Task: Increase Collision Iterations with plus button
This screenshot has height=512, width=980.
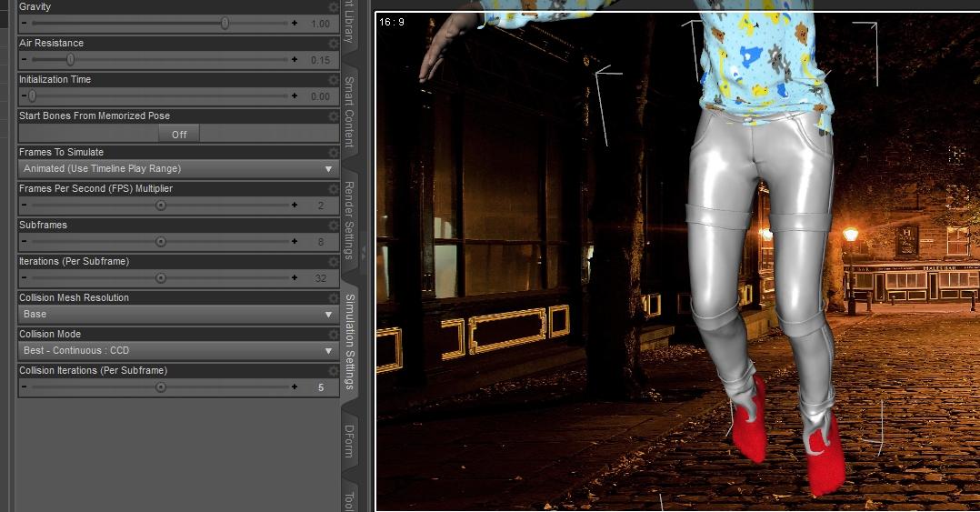Action: (x=295, y=387)
